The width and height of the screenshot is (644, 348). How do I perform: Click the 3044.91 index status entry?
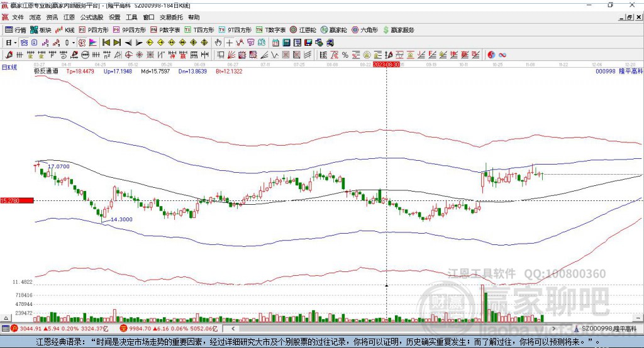[x=59, y=329]
